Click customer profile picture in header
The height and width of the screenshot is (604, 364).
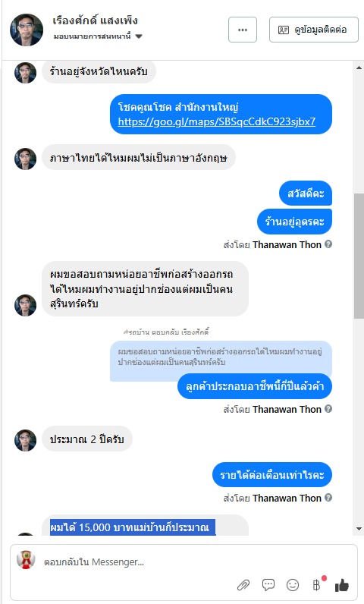[27, 30]
